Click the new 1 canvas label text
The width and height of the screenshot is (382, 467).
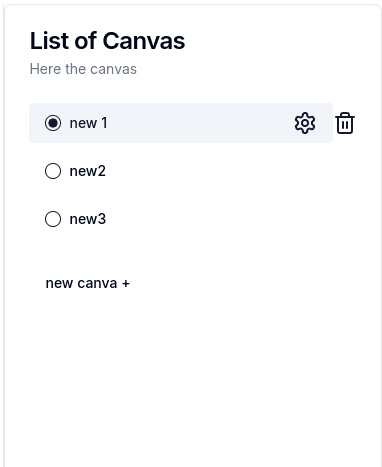[88, 123]
